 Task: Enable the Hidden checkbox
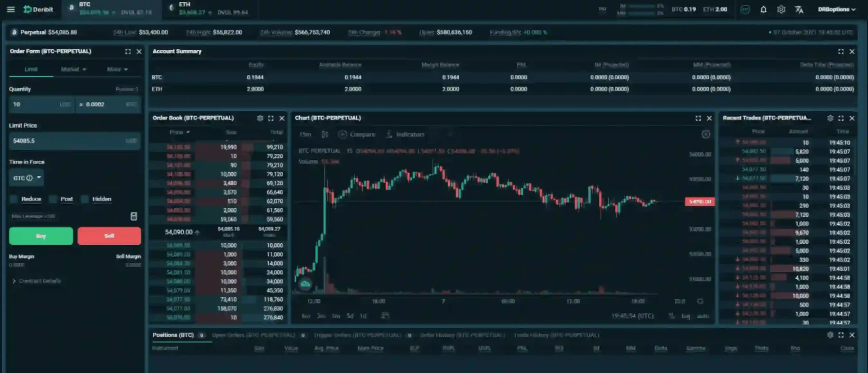click(x=85, y=199)
